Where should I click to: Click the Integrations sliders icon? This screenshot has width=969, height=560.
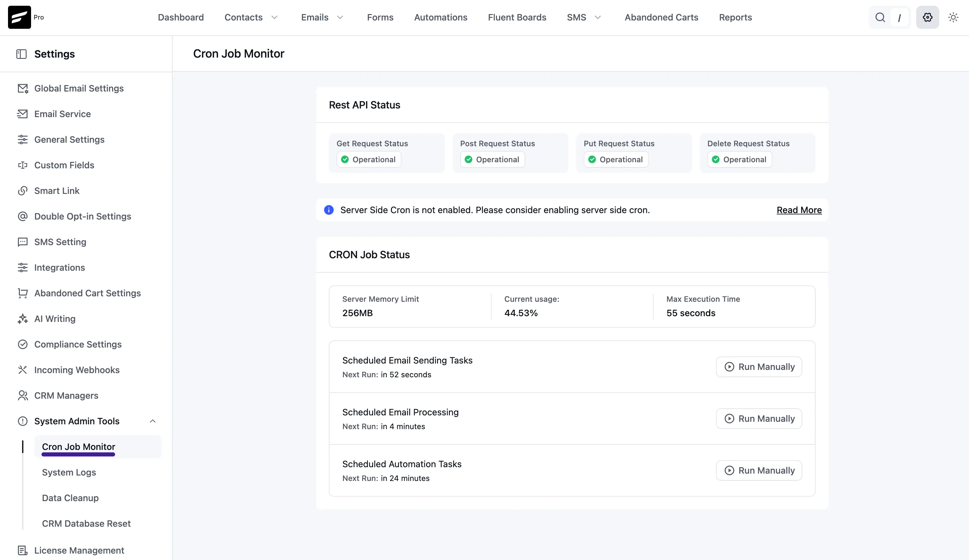tap(23, 268)
